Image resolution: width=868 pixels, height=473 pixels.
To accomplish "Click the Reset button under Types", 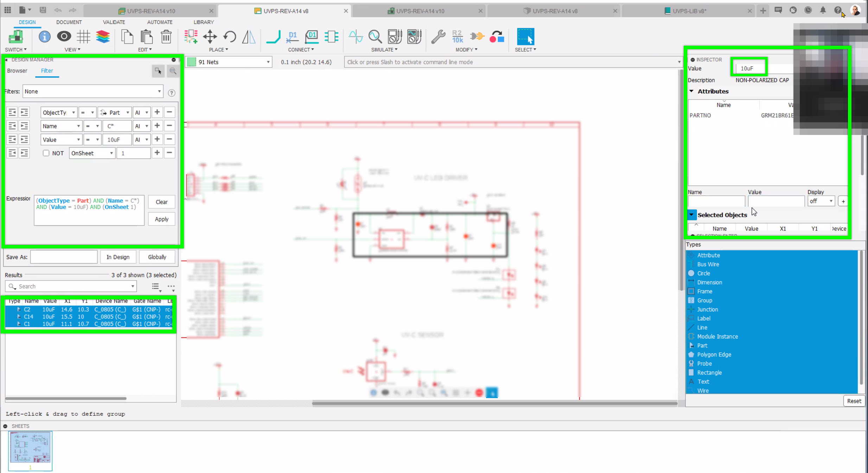I will pyautogui.click(x=854, y=401).
